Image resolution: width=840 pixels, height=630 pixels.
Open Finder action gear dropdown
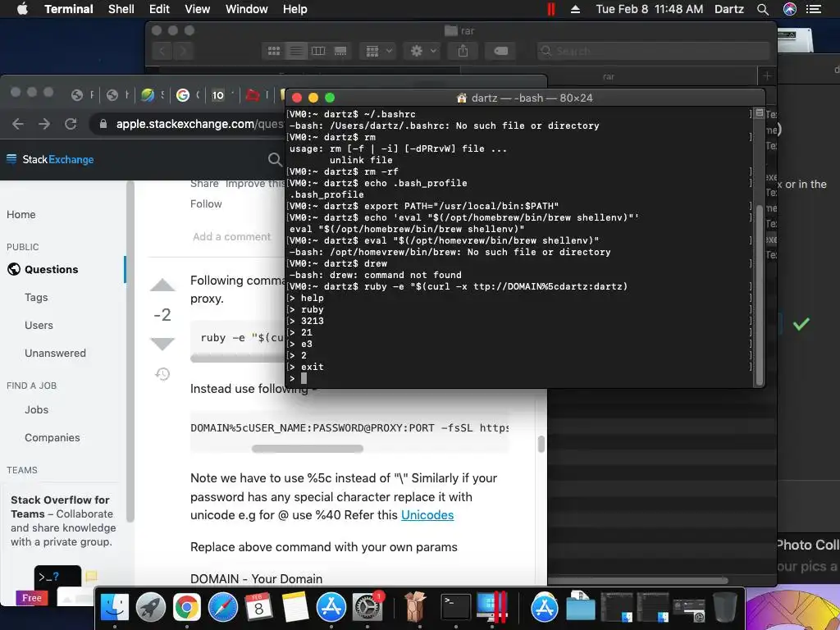(422, 51)
